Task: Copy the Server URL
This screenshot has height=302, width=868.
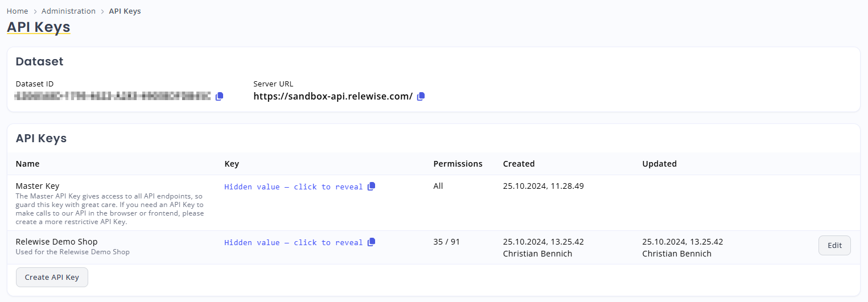Action: [421, 96]
